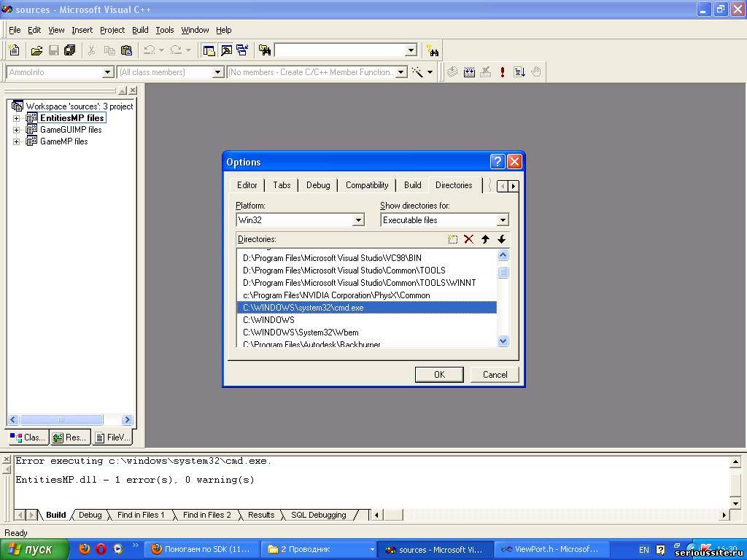Switch to Find in Files 1 output tab
Image resolution: width=747 pixels, height=560 pixels.
(x=141, y=515)
